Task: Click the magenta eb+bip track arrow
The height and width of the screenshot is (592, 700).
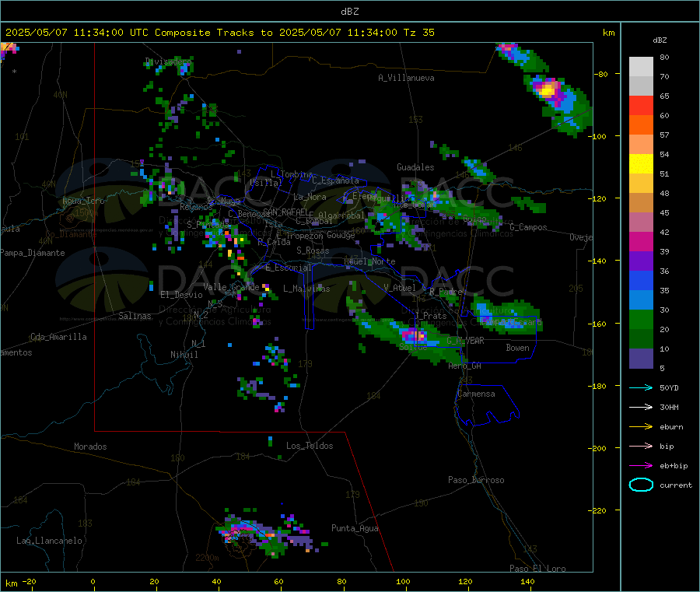Action: pyautogui.click(x=641, y=465)
